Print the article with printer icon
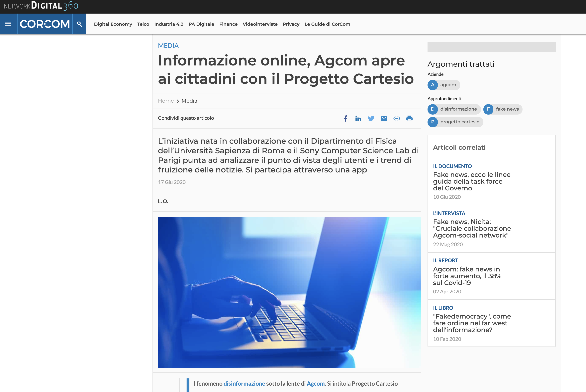Viewport: 586px width, 392px height. click(409, 119)
